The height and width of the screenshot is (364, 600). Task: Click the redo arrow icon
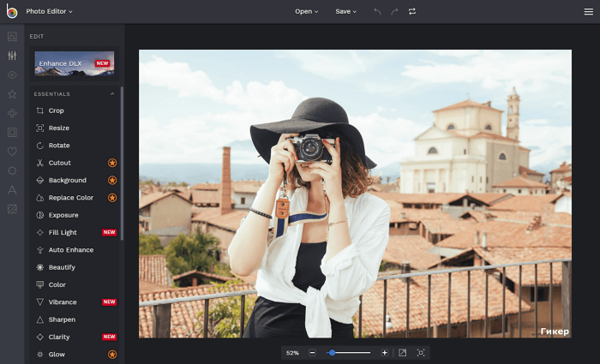pos(394,11)
